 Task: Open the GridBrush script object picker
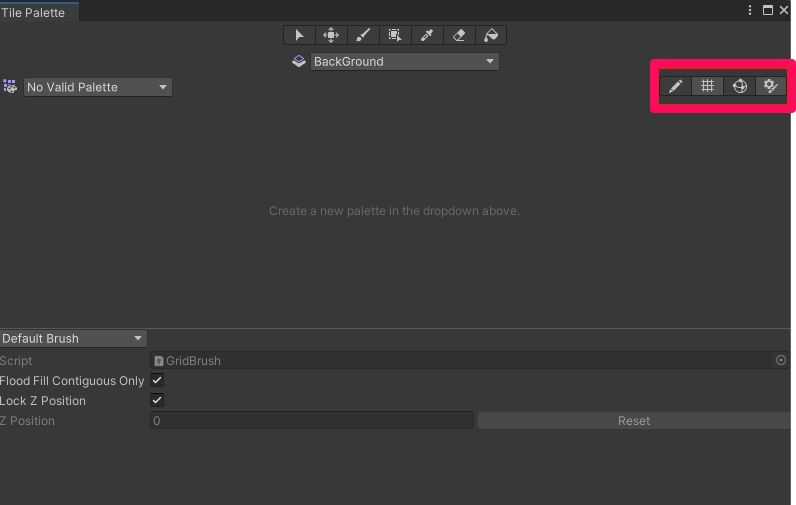[x=781, y=360]
